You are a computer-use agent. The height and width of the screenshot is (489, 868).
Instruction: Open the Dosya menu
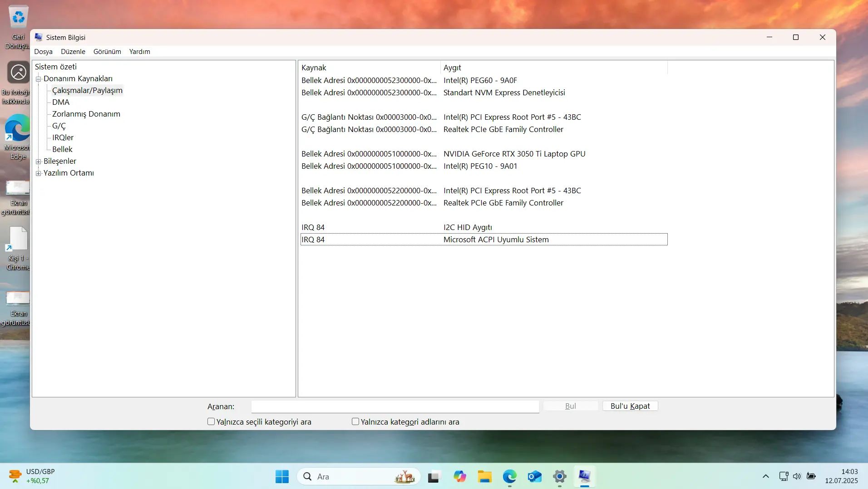coord(44,52)
